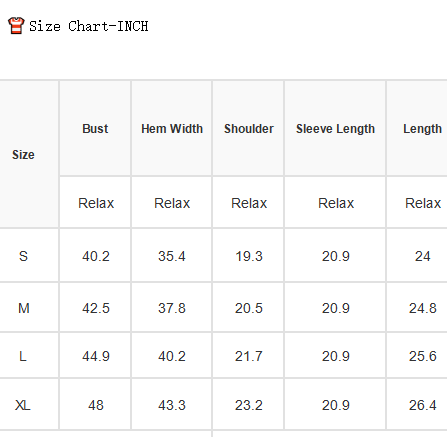Click shoulder value 21.7
447x437 pixels.
(x=249, y=356)
